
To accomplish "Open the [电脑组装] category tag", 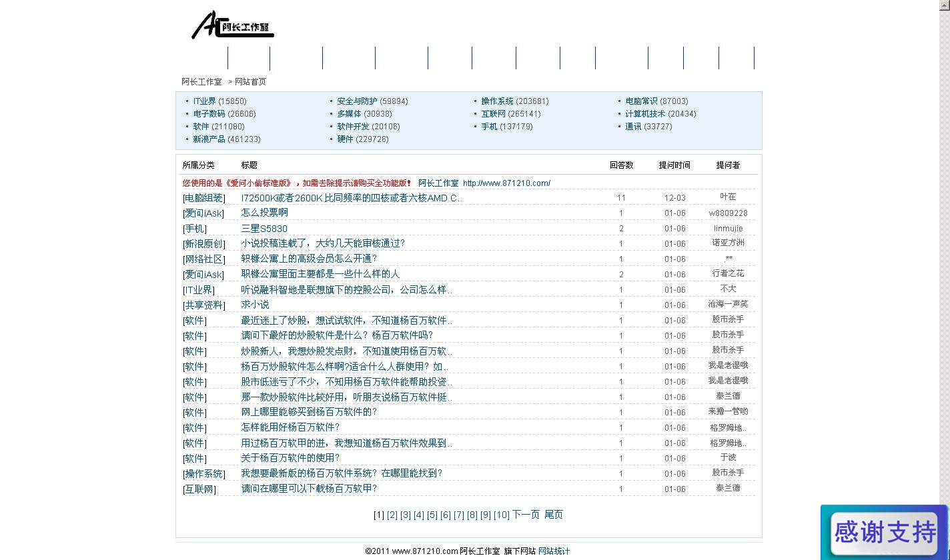I will 204,198.
